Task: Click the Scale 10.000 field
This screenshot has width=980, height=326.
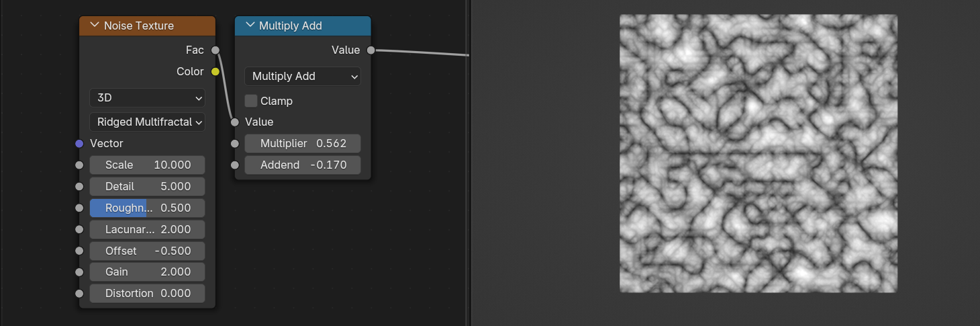Action: click(147, 165)
